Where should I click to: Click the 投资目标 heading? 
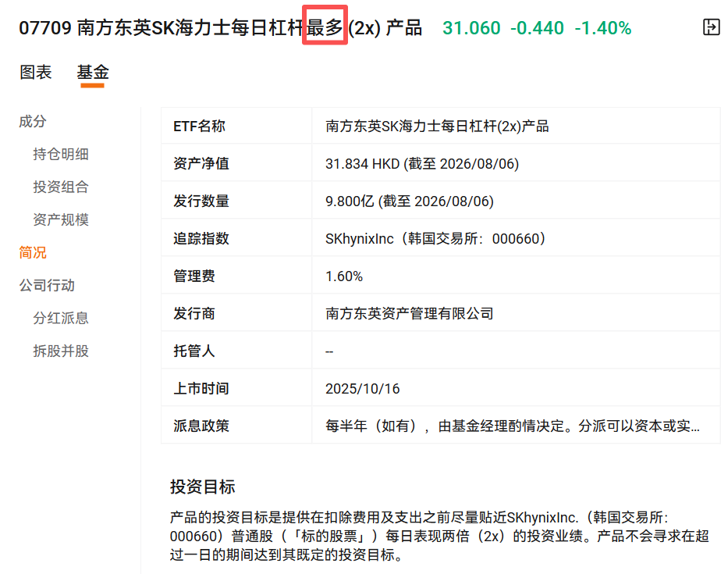pos(202,487)
